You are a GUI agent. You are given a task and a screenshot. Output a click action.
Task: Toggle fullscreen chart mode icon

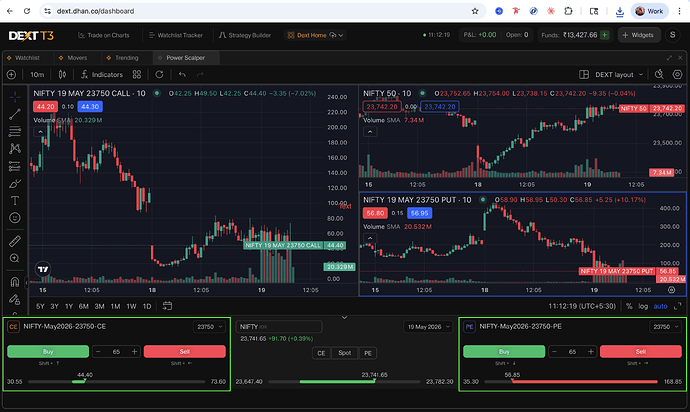pyautogui.click(x=678, y=306)
